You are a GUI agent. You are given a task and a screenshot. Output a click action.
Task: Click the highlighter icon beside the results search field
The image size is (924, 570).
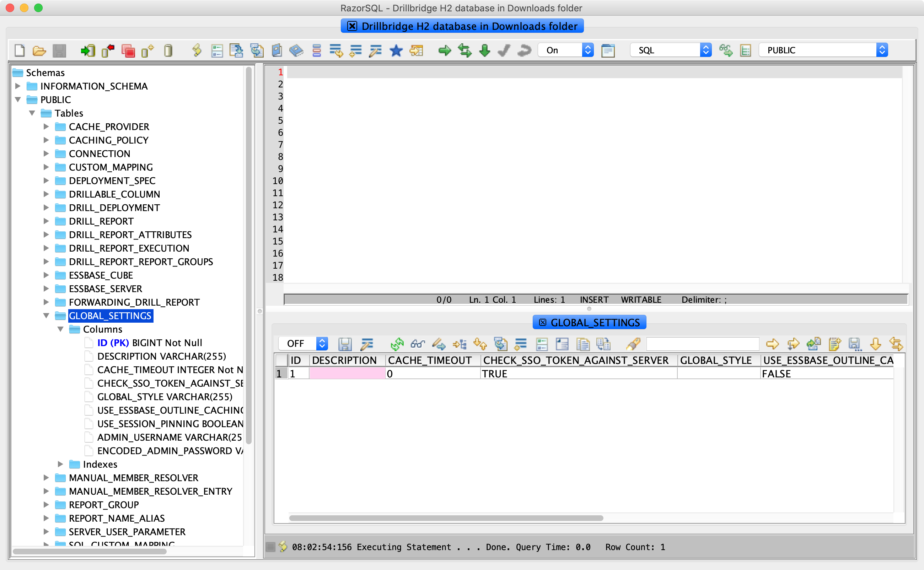point(633,344)
